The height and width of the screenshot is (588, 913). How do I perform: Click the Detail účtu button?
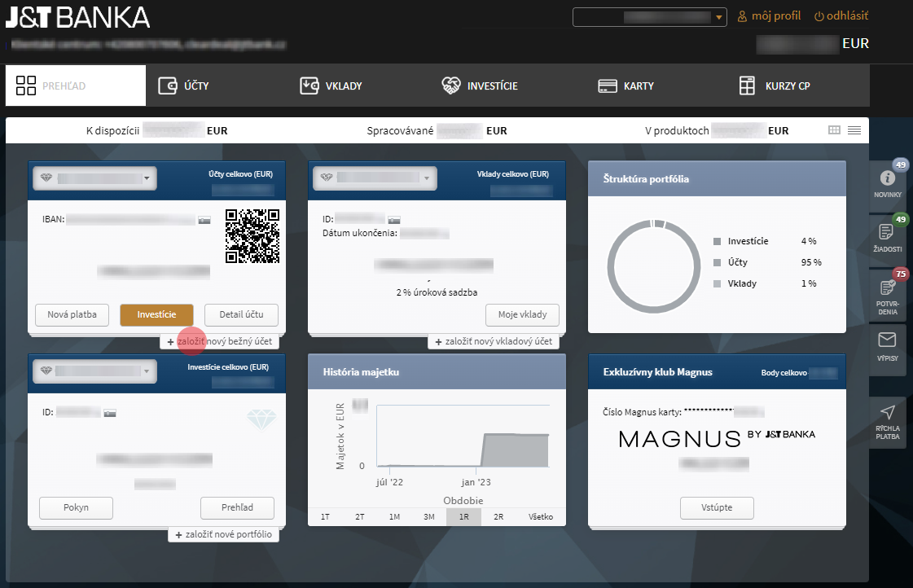click(241, 315)
